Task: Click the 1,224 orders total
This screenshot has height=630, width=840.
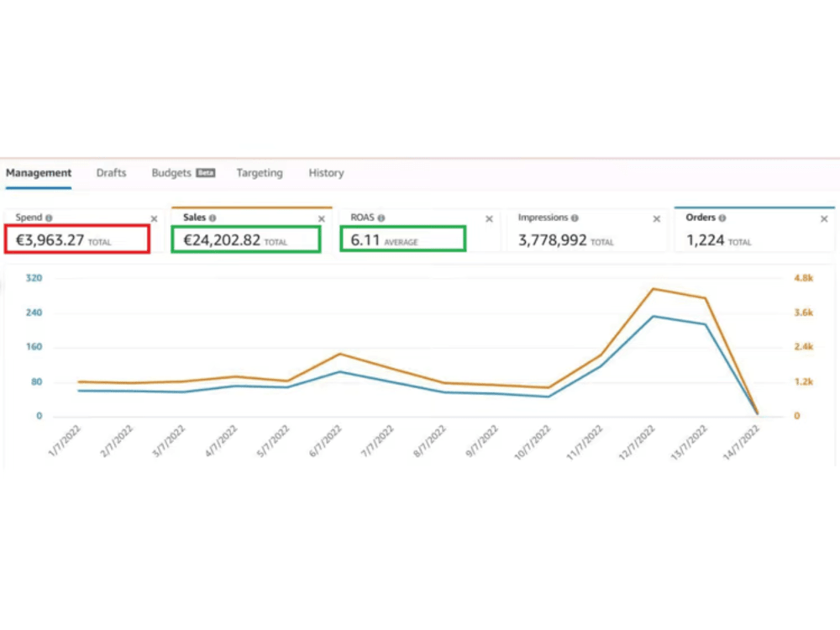Action: pyautogui.click(x=706, y=240)
